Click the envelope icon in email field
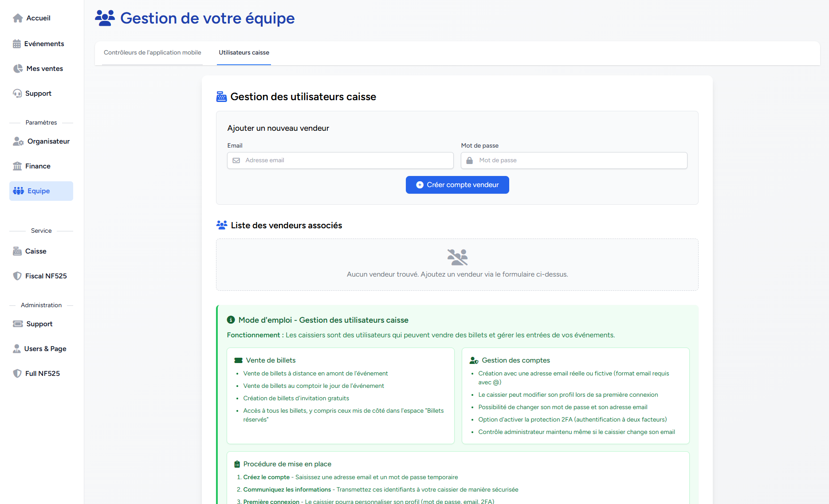Viewport: 829px width, 504px height. click(236, 160)
